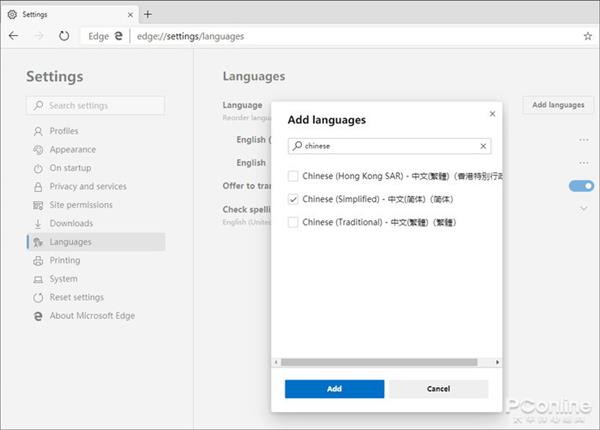600x430 pixels.
Task: Click the Reset settings circular arrow icon
Action: (x=38, y=298)
